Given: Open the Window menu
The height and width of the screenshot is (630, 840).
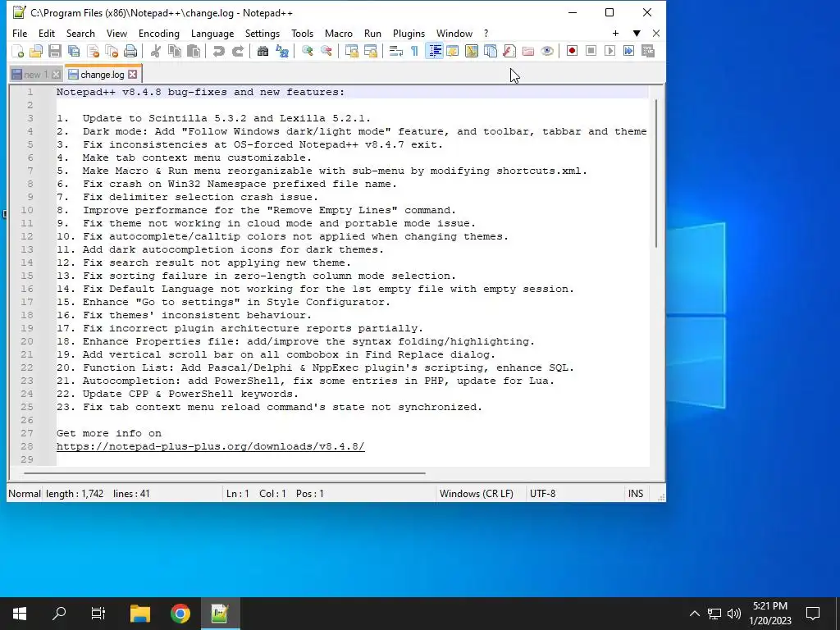Looking at the screenshot, I should pos(454,33).
